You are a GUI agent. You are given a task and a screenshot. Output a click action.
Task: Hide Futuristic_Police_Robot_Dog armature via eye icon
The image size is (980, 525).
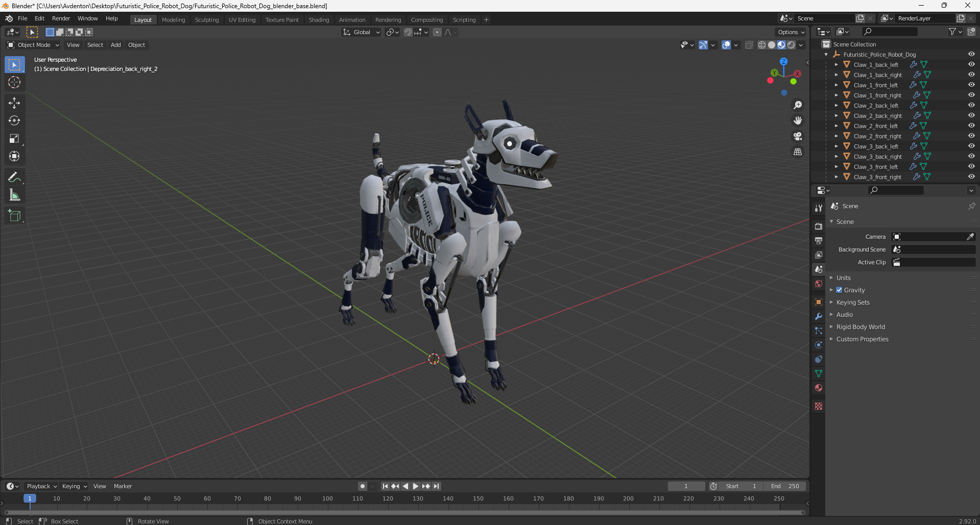pyautogui.click(x=971, y=54)
